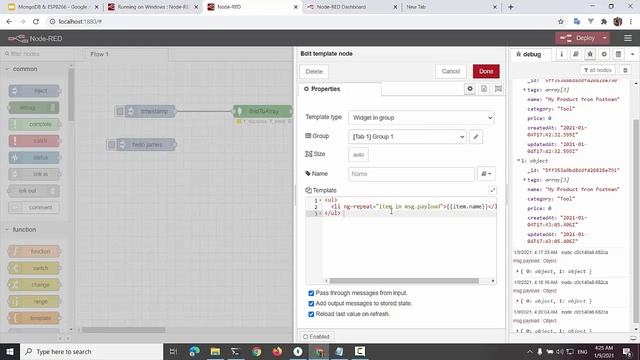Collapse the function palette category
Viewport: 640px width, 360px height.
pos(7,230)
